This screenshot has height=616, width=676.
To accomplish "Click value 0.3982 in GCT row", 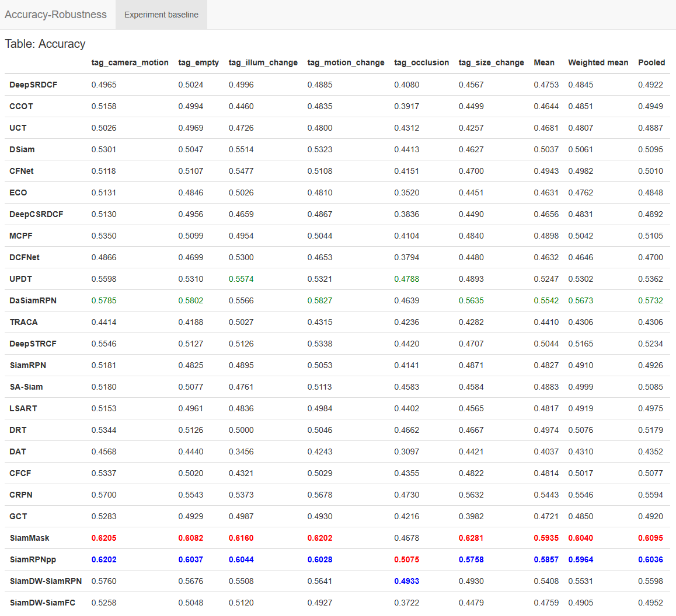I will 471,516.
